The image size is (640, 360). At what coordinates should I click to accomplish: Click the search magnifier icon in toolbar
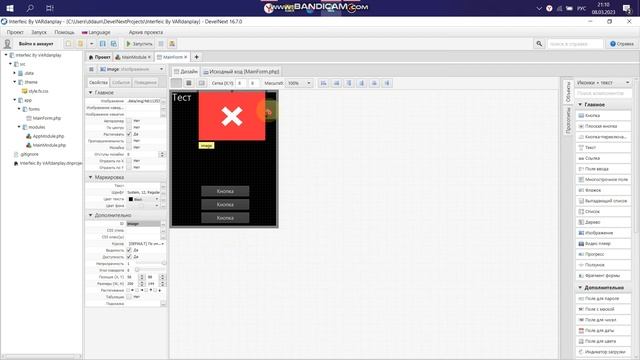click(x=539, y=44)
